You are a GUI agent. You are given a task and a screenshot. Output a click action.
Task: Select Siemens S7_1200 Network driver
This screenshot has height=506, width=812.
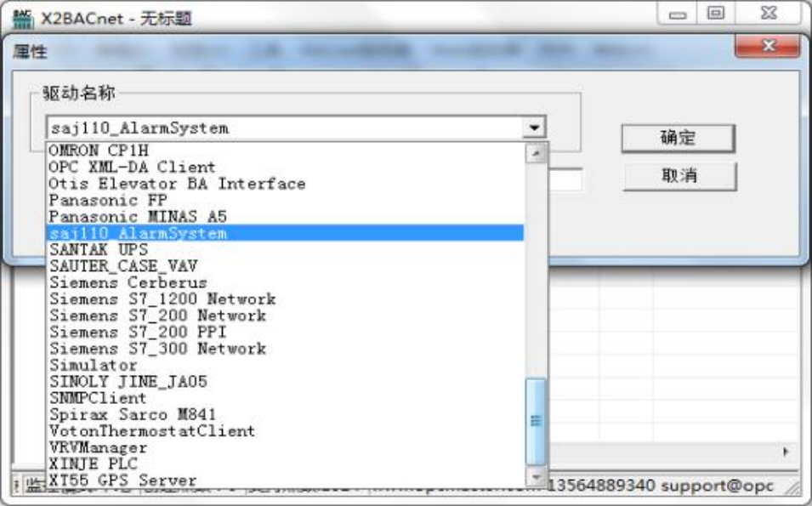(x=286, y=299)
